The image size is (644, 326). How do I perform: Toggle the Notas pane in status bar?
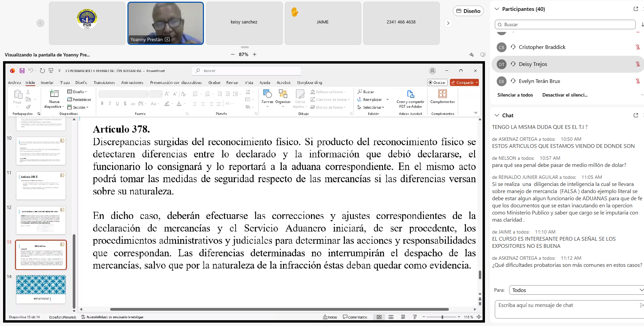point(330,317)
